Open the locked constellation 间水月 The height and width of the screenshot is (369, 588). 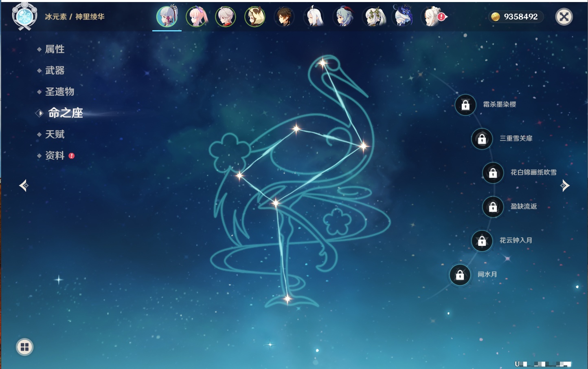460,275
